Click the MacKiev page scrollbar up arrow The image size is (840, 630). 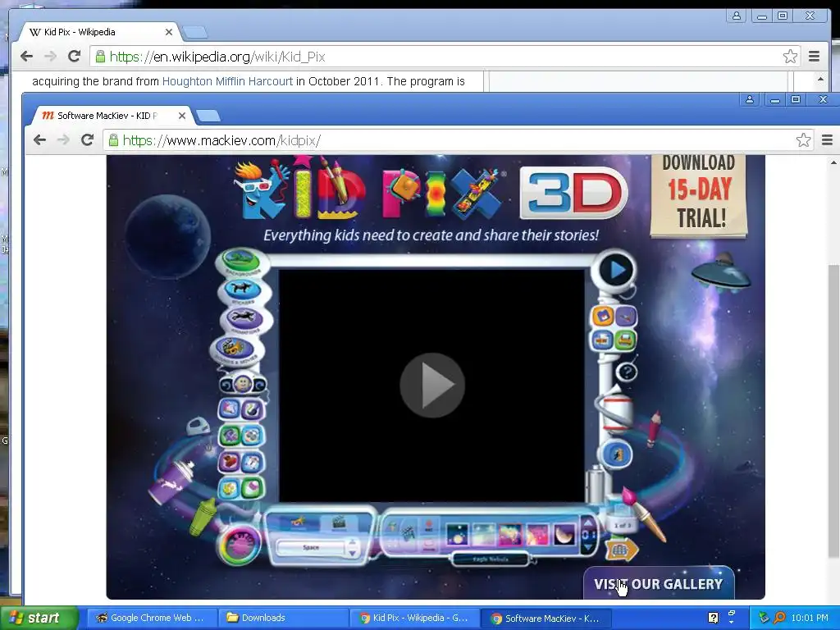pos(833,162)
